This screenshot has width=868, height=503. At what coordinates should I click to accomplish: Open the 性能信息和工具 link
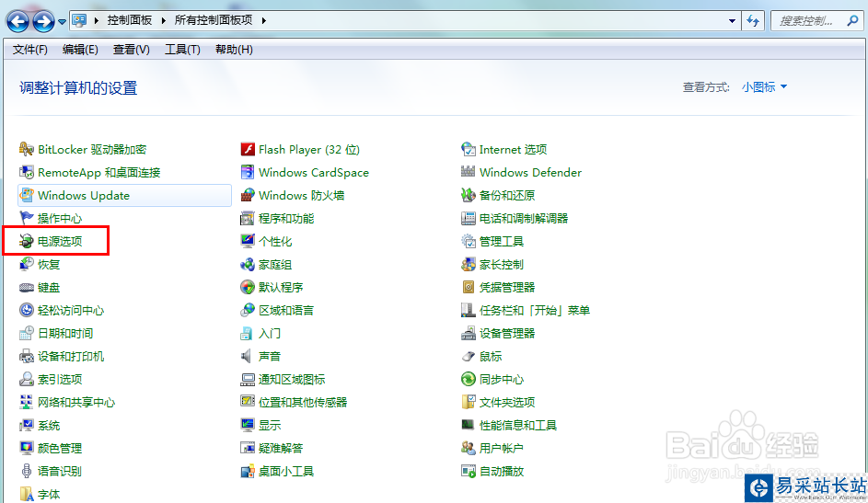coord(518,426)
